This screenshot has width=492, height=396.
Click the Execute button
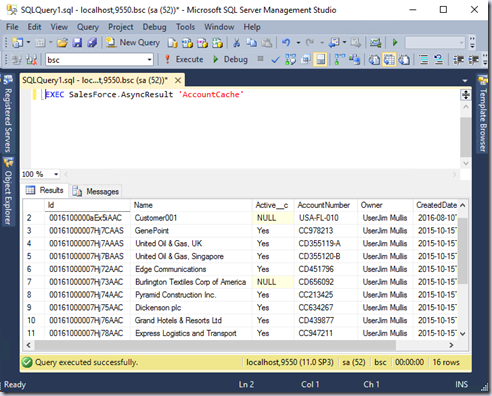click(x=184, y=60)
